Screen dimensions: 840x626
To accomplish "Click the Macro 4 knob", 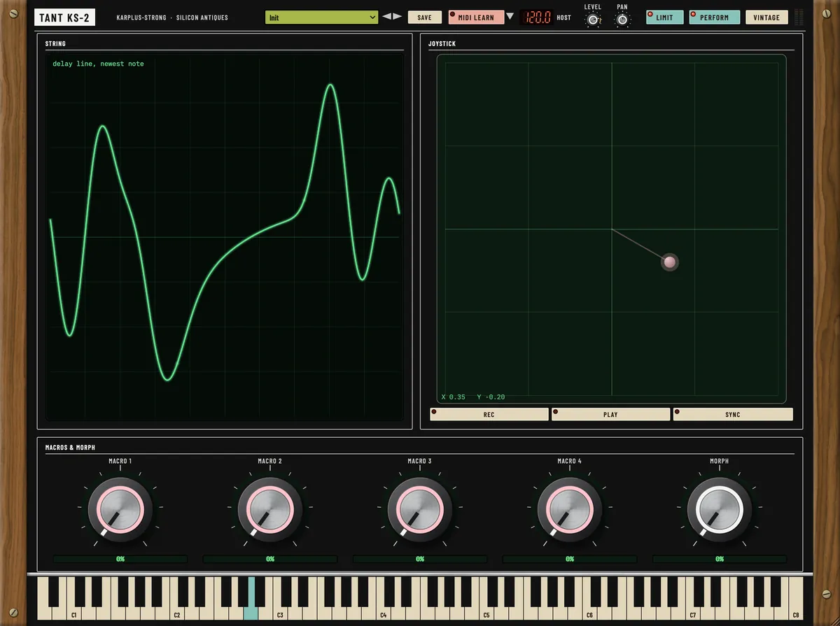I will point(569,510).
